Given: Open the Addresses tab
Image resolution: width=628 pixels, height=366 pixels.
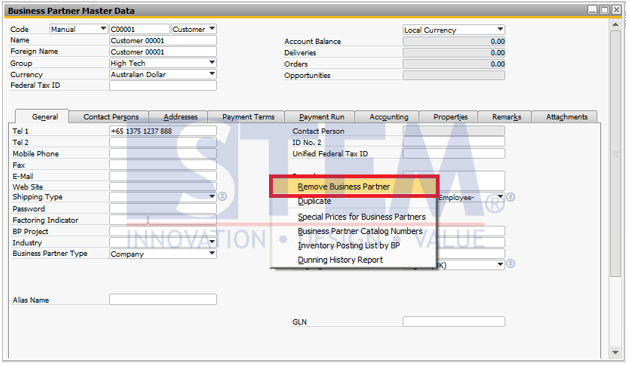Looking at the screenshot, I should (180, 117).
